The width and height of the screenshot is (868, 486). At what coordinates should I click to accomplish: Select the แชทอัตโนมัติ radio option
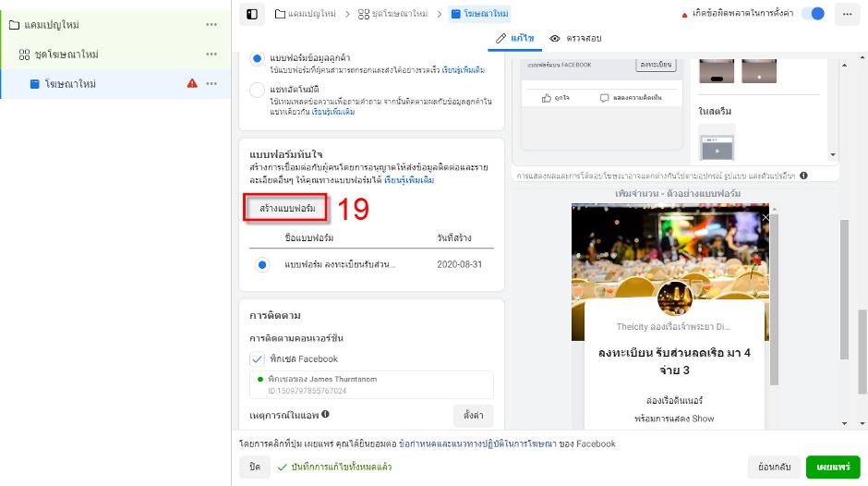pos(258,90)
